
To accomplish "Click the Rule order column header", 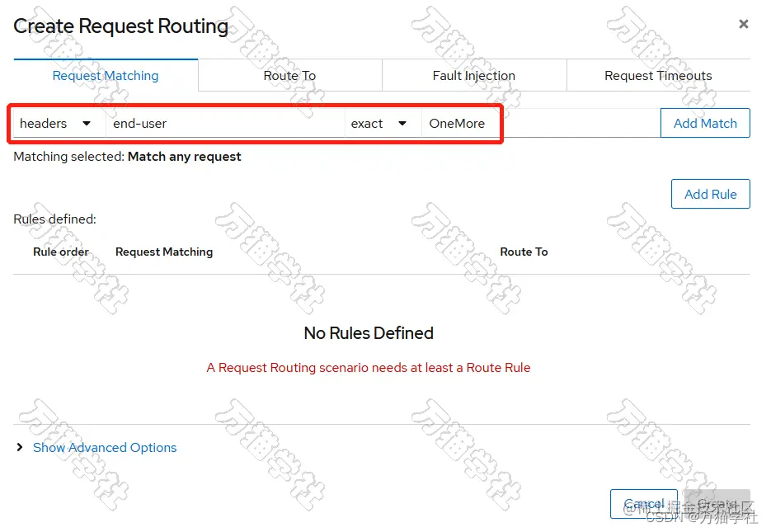I will click(61, 252).
